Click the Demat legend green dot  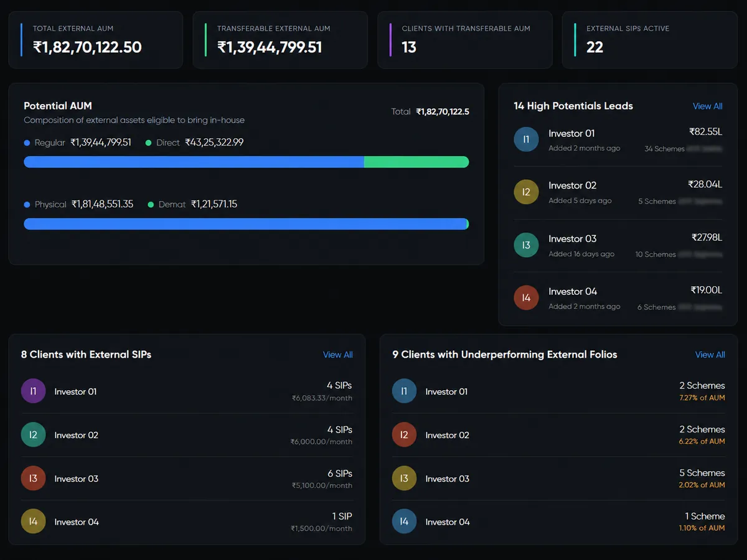[x=151, y=205]
